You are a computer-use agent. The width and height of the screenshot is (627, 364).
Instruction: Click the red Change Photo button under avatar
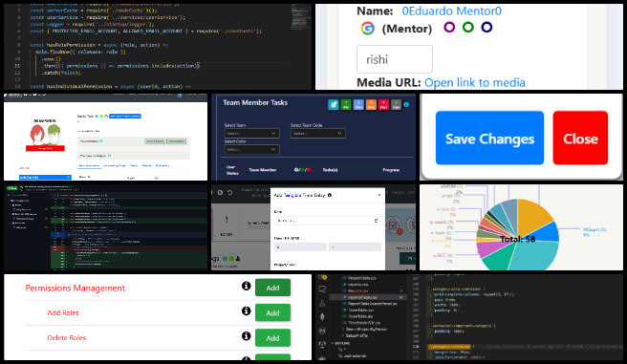click(x=45, y=148)
